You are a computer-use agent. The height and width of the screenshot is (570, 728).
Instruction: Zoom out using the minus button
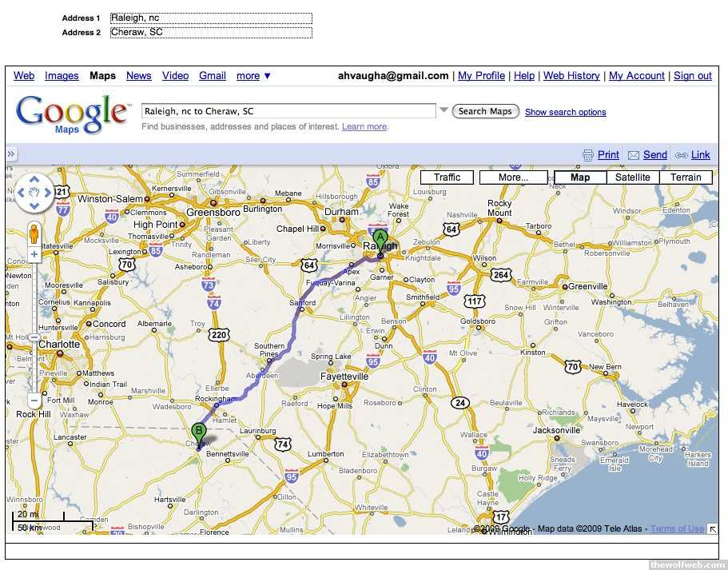(x=34, y=399)
